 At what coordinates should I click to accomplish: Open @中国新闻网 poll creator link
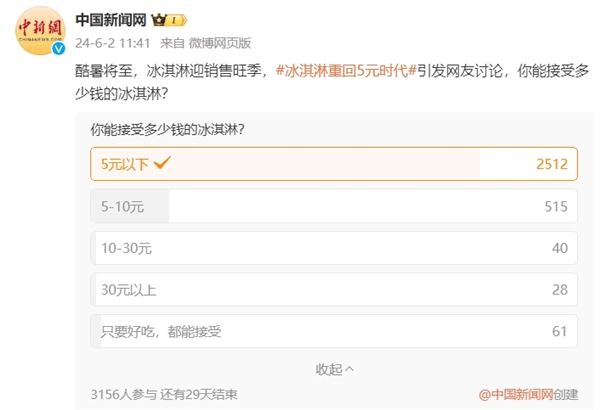(516, 395)
